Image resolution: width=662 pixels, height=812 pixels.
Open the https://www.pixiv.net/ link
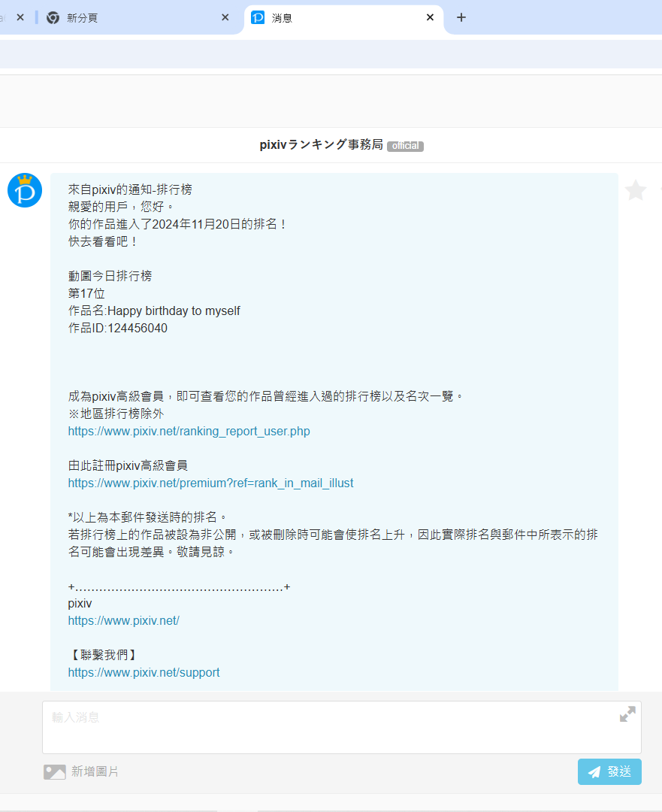(x=124, y=621)
